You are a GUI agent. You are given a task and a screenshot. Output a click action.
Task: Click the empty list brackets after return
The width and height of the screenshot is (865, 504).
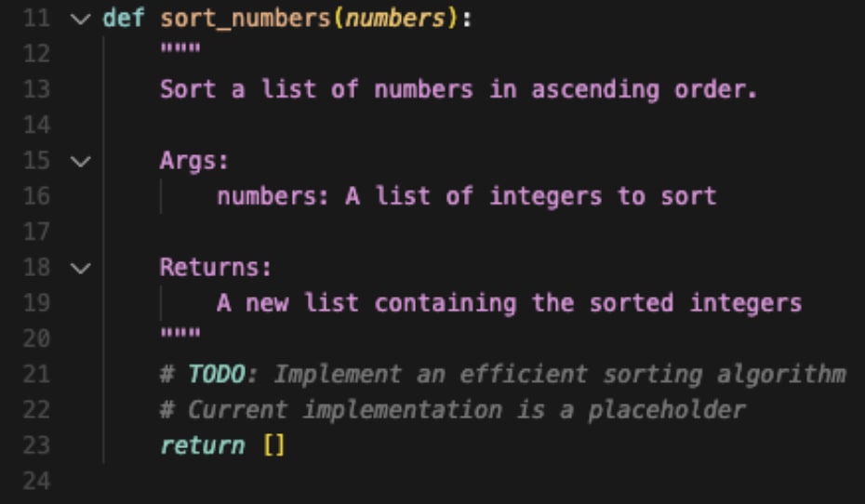[273, 446]
